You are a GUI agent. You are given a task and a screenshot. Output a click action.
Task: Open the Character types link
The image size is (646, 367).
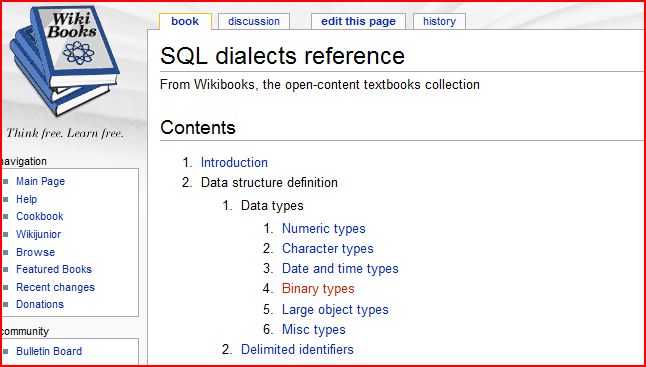pos(328,248)
